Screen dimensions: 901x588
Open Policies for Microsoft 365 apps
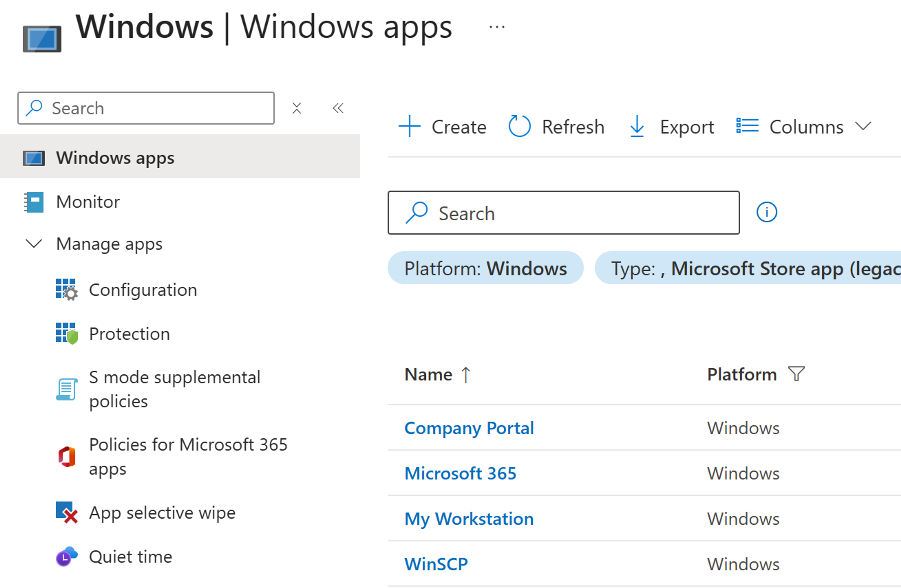pyautogui.click(x=188, y=457)
